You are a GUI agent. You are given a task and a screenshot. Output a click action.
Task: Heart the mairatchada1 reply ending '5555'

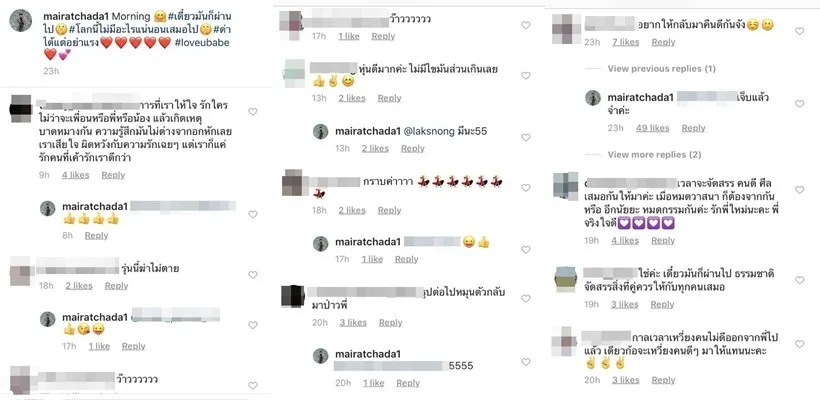(526, 361)
